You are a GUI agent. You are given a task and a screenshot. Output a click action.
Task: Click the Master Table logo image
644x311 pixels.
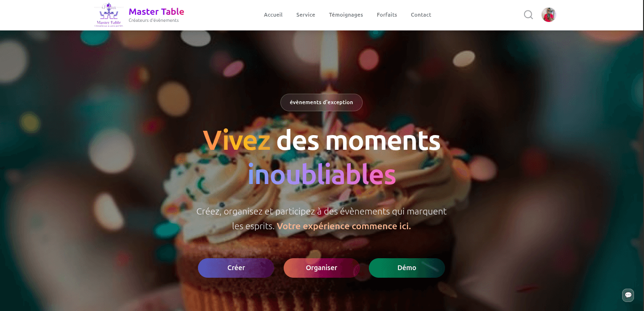point(109,15)
